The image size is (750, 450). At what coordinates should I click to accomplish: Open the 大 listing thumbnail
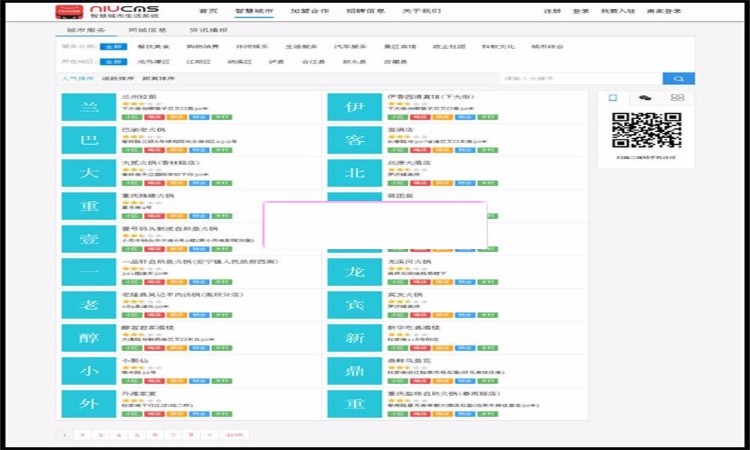click(x=88, y=173)
